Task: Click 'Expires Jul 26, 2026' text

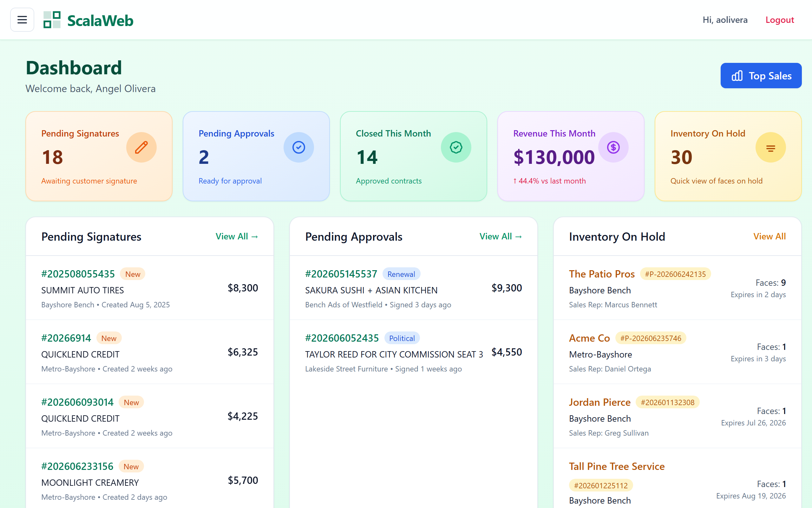Action: click(753, 423)
